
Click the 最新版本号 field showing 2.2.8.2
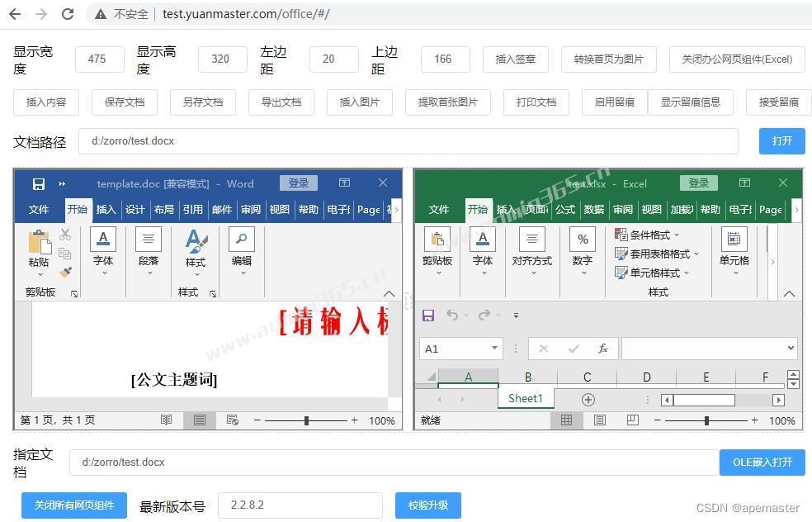(x=300, y=505)
